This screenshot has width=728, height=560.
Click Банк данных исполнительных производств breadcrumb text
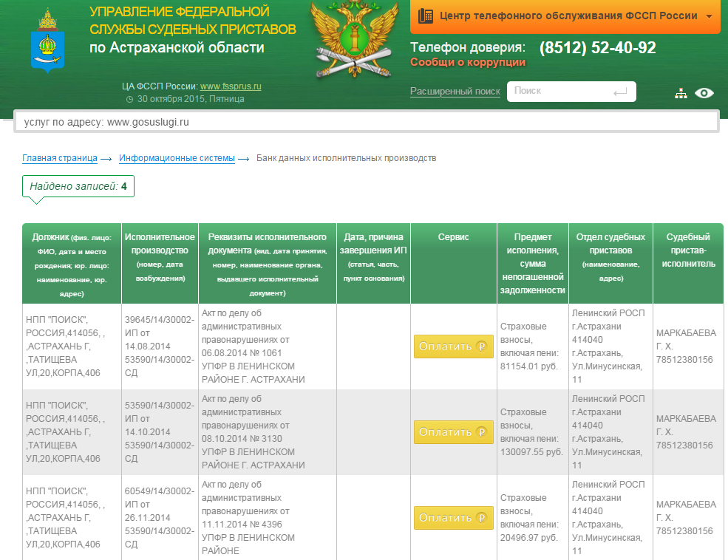pyautogui.click(x=347, y=158)
